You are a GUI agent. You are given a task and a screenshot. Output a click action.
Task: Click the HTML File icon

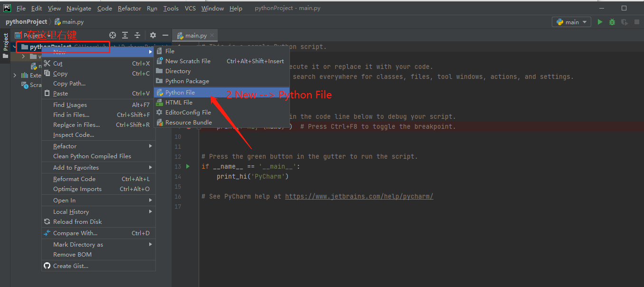pyautogui.click(x=160, y=102)
